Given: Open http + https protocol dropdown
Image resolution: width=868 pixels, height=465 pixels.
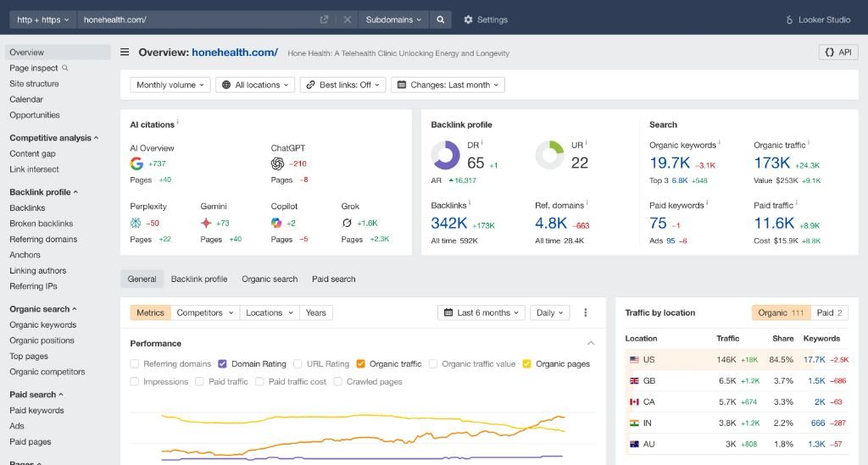Looking at the screenshot, I should click(x=43, y=20).
